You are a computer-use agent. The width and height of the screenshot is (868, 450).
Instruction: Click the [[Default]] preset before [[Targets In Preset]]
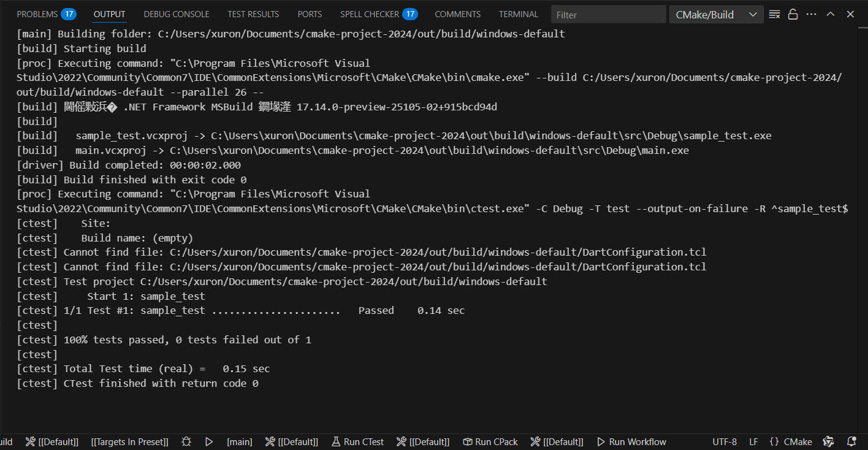pyautogui.click(x=52, y=441)
